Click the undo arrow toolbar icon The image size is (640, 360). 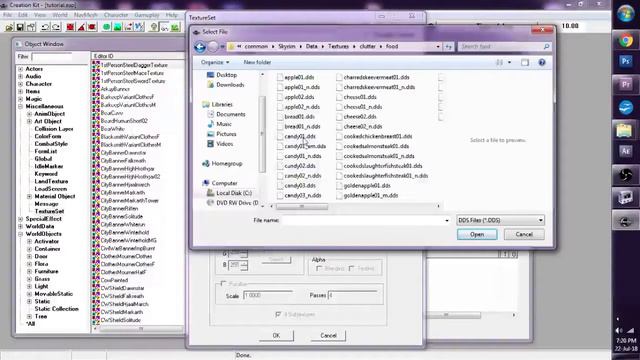pos(45,27)
